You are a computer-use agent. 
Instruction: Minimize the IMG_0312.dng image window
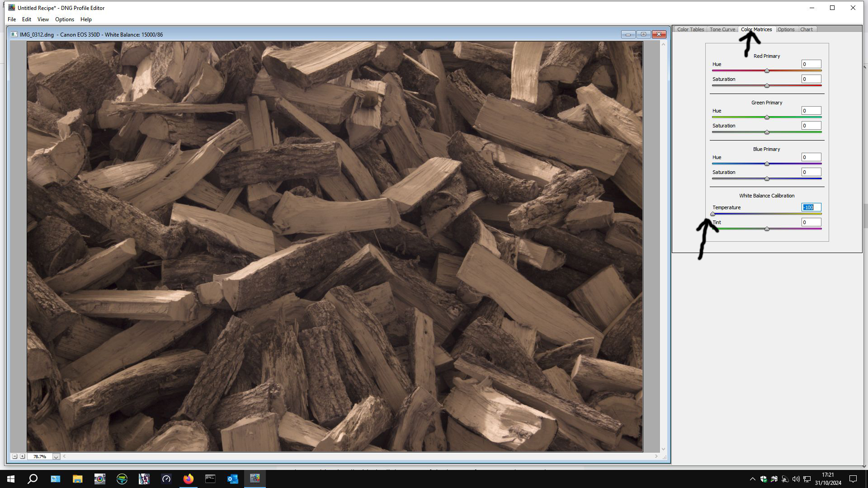click(628, 34)
